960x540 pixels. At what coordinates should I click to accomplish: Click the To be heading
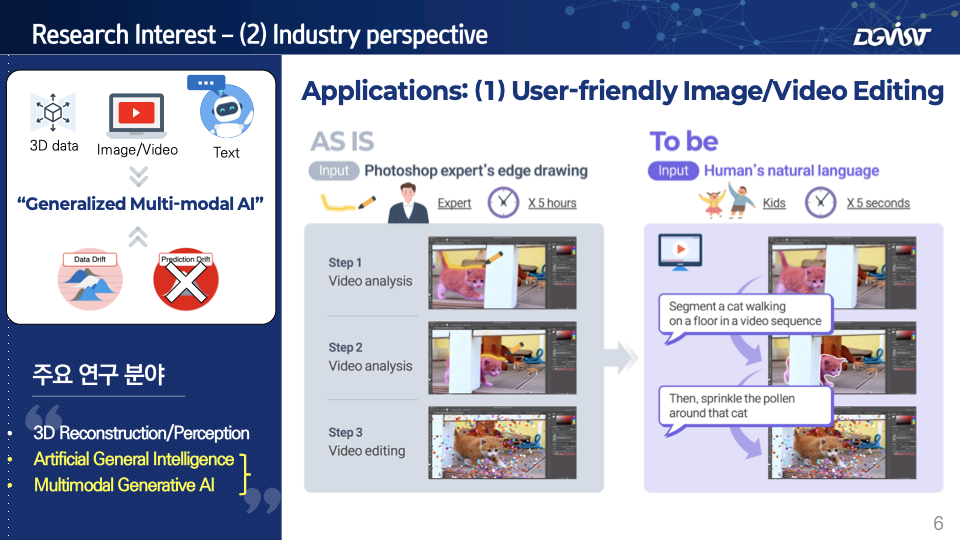(684, 141)
